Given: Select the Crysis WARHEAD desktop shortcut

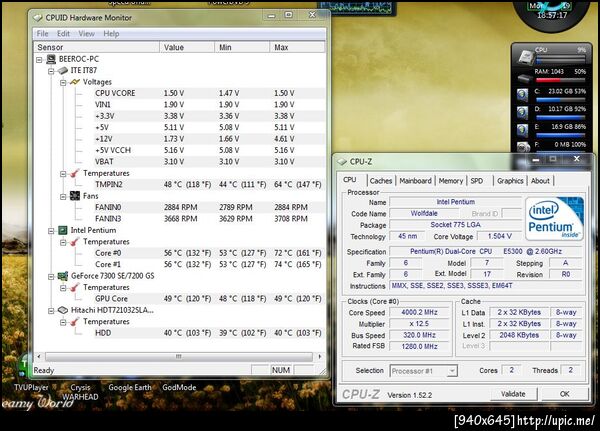Looking at the screenshot, I should [80, 392].
